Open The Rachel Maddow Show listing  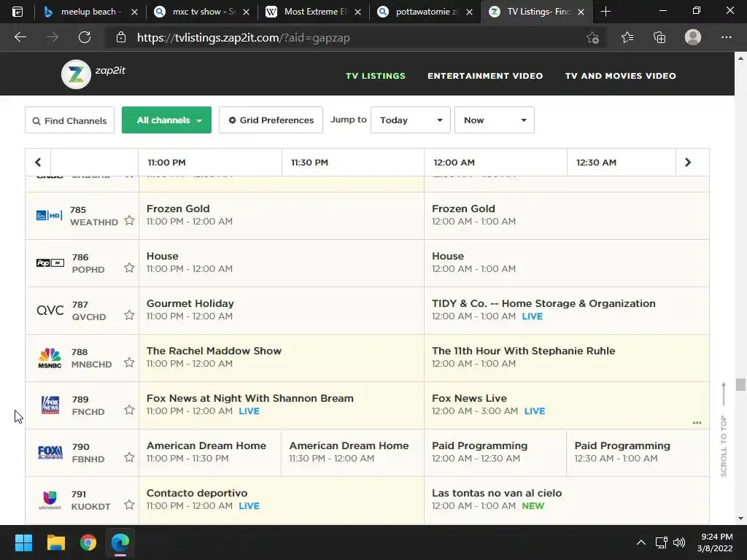click(x=282, y=358)
